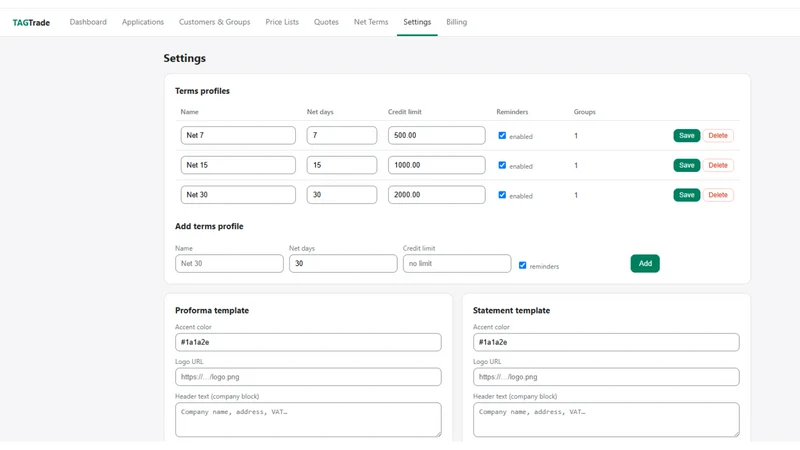
Task: Click Net 30 row net days field
Action: pyautogui.click(x=342, y=194)
